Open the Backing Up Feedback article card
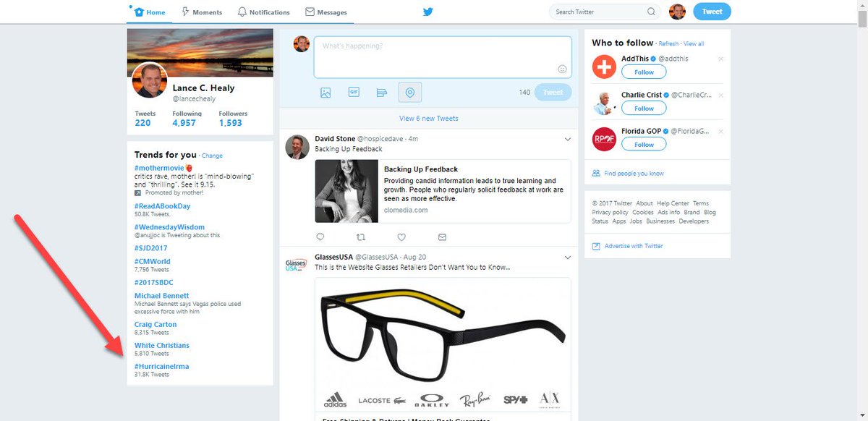Image resolution: width=868 pixels, height=421 pixels. coord(443,191)
